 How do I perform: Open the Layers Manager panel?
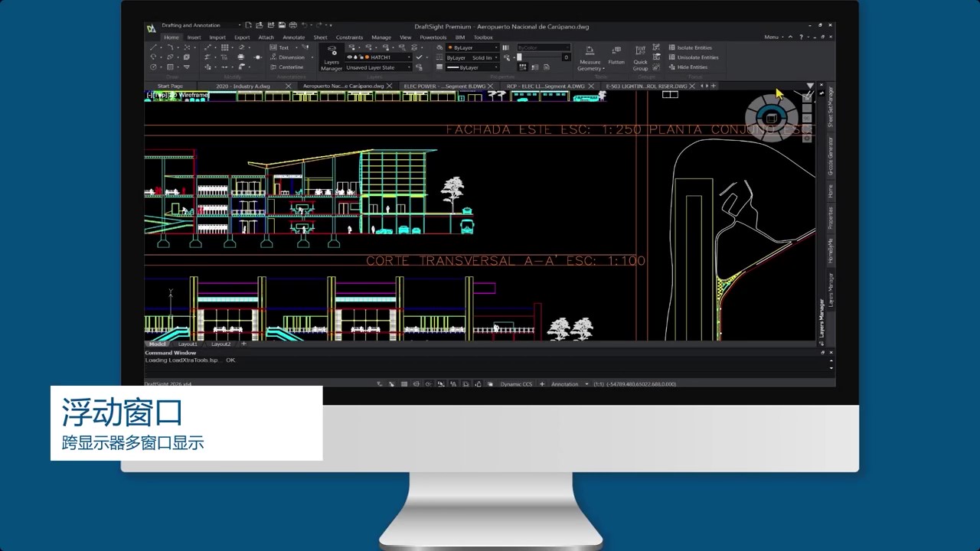[x=332, y=60]
